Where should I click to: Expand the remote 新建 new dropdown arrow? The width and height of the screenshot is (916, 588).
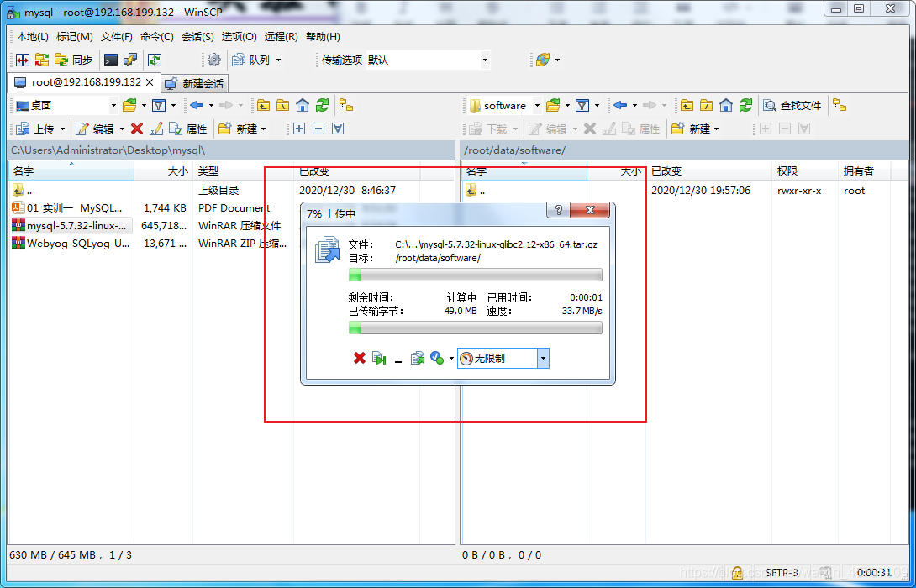717,129
